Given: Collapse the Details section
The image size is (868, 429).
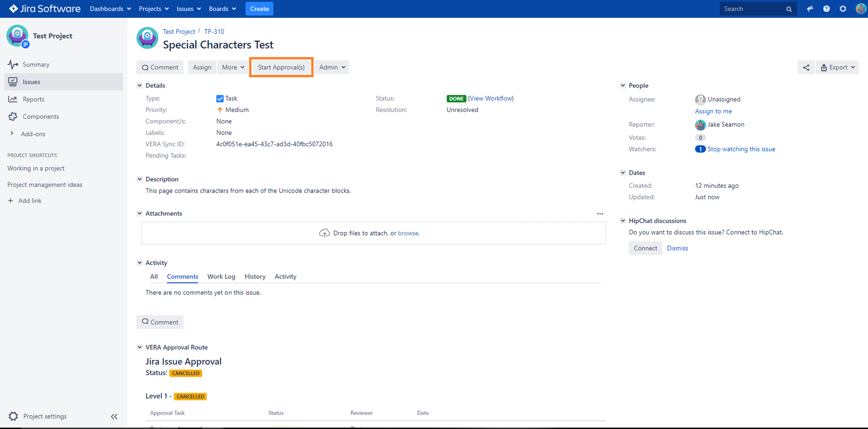Looking at the screenshot, I should click(140, 85).
